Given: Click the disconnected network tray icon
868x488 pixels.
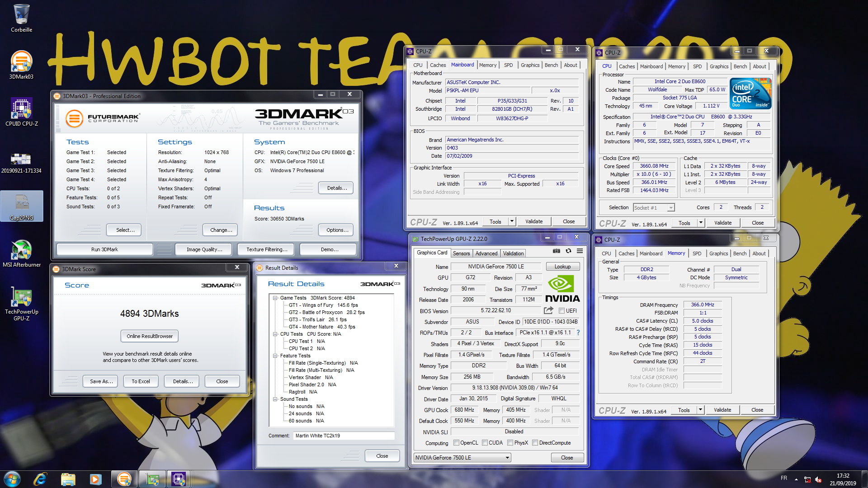Looking at the screenshot, I should tap(807, 479).
